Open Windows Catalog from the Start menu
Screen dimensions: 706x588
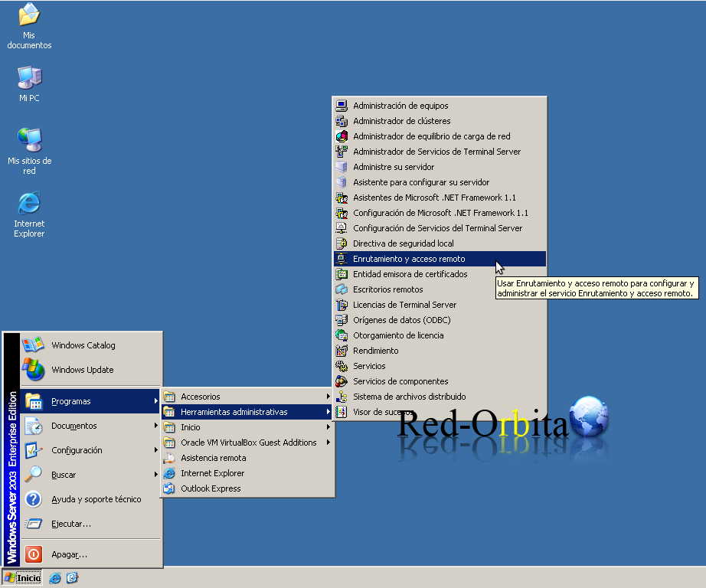tap(91, 345)
